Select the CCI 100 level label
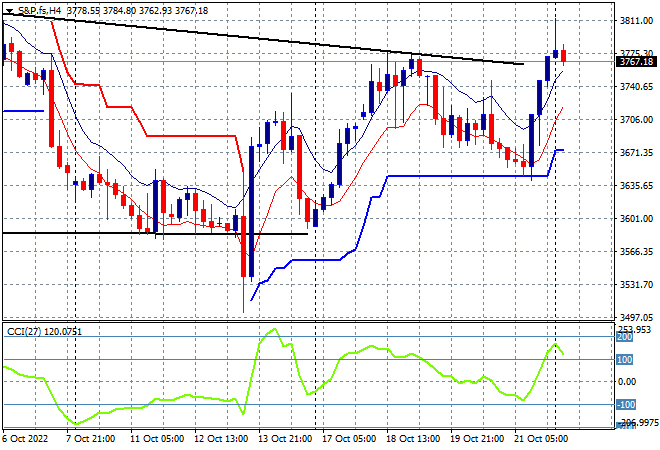Image resolution: width=660 pixels, height=450 pixels. coord(624,359)
